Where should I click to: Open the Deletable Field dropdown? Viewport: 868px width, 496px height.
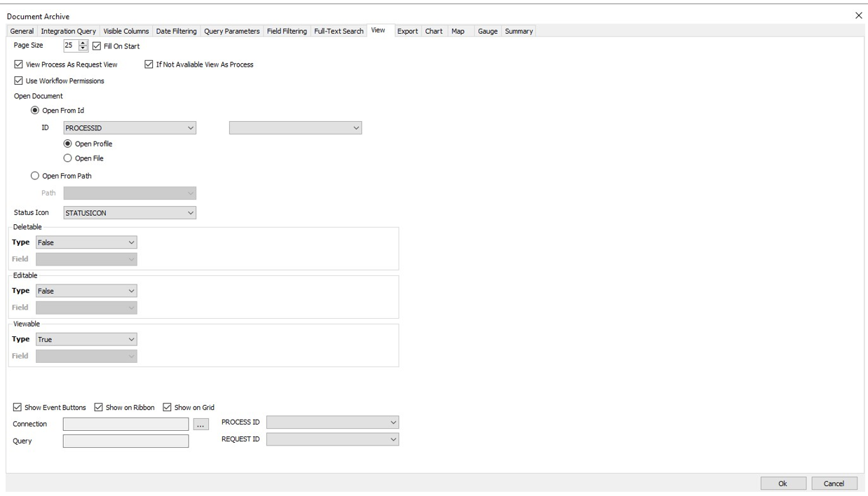(x=86, y=259)
